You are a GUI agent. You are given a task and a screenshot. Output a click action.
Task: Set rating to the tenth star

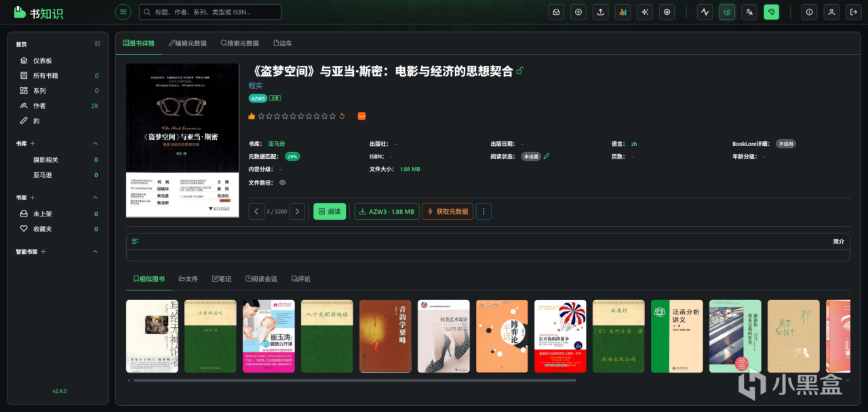pyautogui.click(x=332, y=116)
